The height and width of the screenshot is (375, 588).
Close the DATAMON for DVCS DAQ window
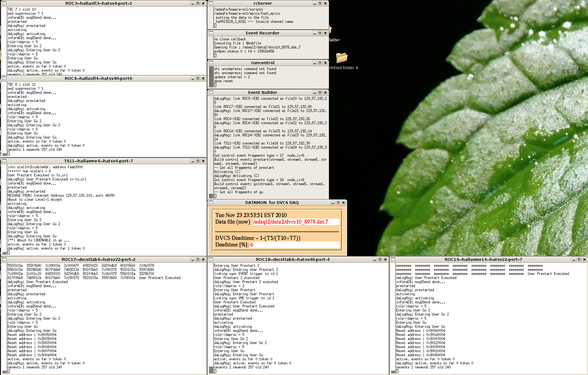tap(343, 202)
